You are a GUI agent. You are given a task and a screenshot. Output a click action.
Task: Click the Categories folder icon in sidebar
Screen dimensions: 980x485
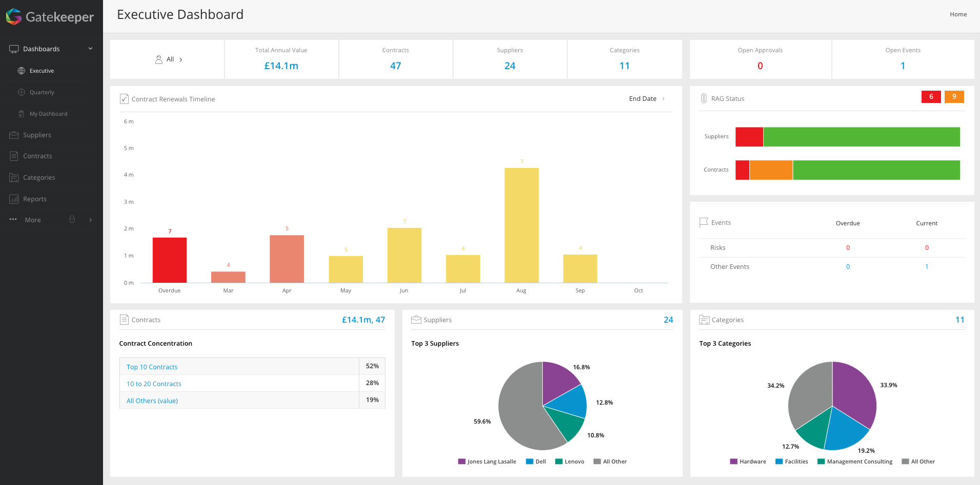(13, 177)
